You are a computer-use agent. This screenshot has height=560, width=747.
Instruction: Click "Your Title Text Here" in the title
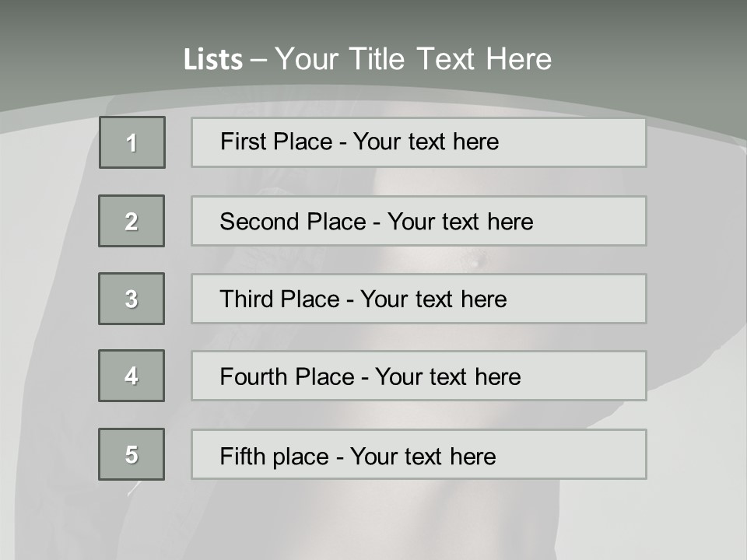pos(413,59)
